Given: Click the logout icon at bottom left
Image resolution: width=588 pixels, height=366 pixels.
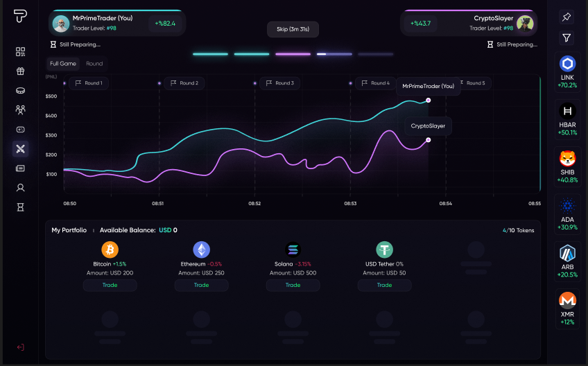Looking at the screenshot, I should coord(21,347).
